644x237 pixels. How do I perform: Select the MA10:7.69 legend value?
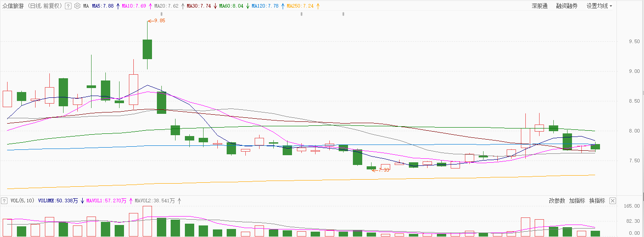point(134,6)
